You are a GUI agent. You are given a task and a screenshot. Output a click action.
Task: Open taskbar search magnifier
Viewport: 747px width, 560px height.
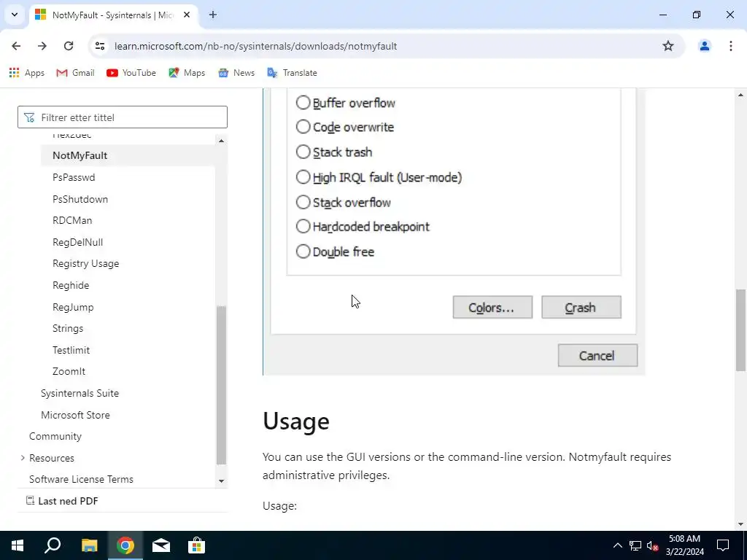point(53,545)
